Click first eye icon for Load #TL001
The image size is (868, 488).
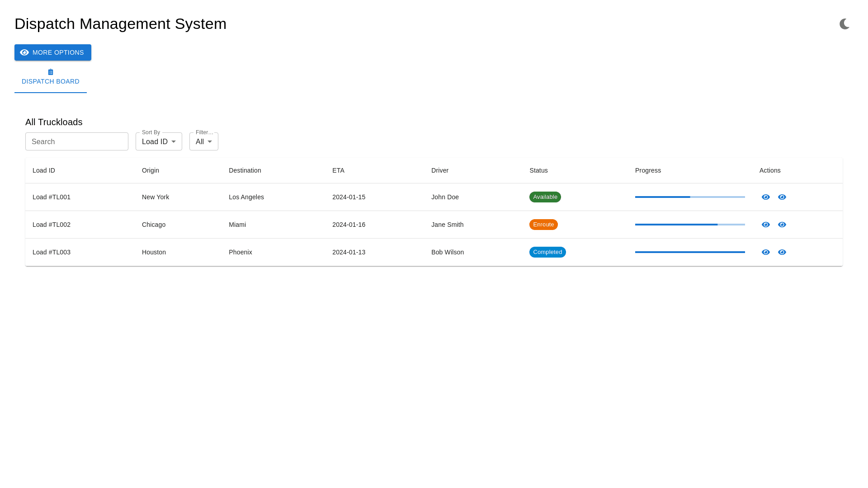[765, 197]
